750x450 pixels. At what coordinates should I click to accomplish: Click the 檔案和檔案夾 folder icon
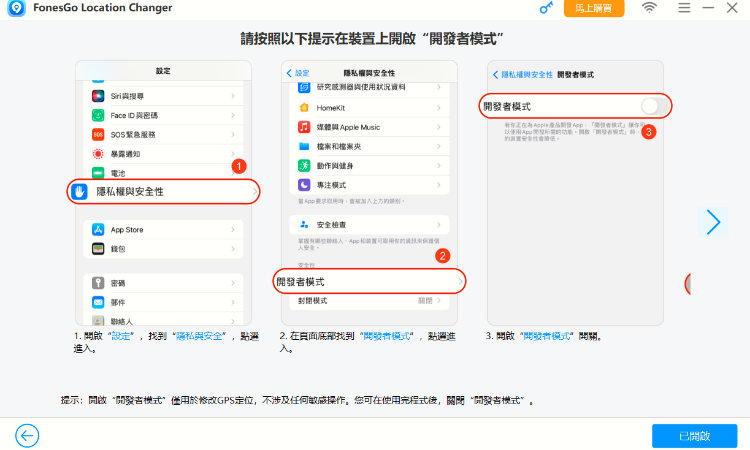304,146
